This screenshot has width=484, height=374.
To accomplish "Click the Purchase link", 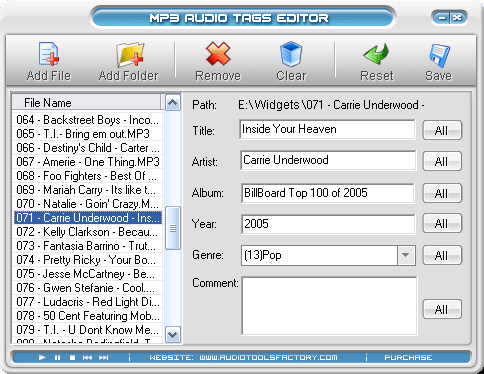I will coord(408,357).
